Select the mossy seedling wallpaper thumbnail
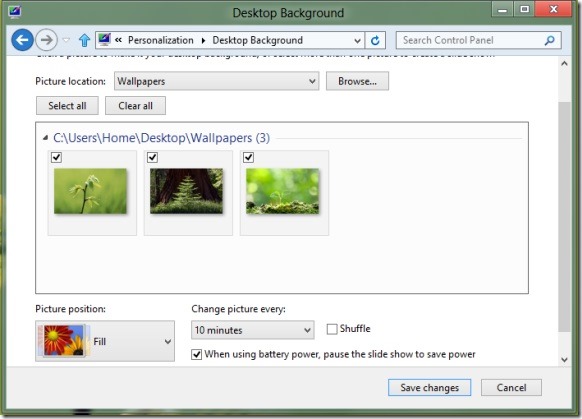Image resolution: width=582 pixels, height=419 pixels. click(282, 191)
